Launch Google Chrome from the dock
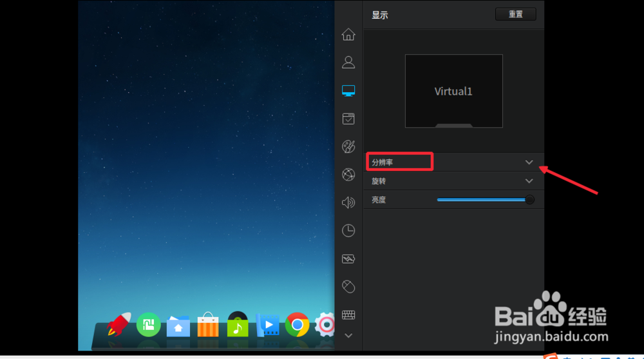 coord(297,325)
